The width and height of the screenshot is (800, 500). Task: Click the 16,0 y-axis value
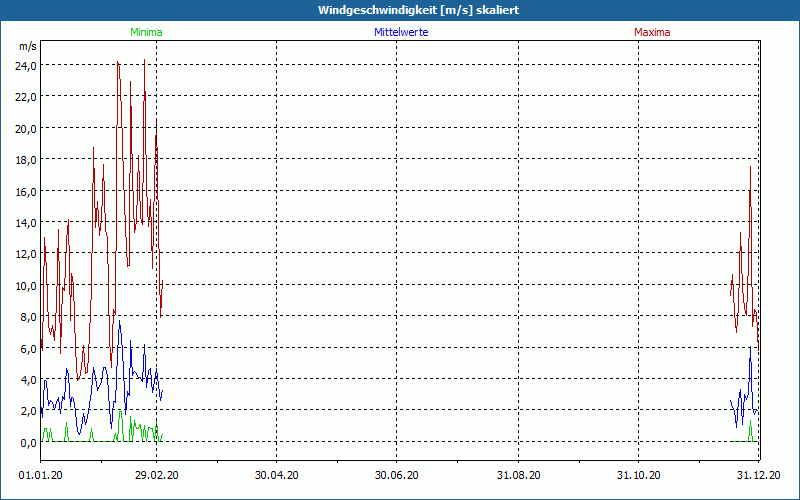(25, 191)
